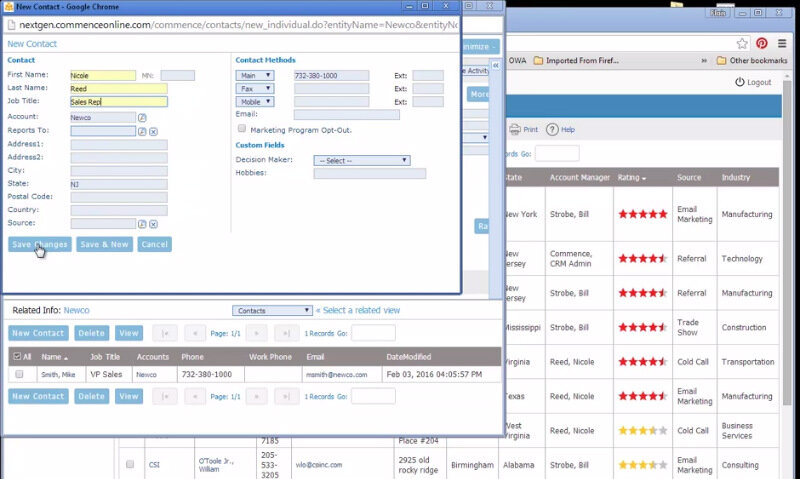Sort the list by the Rating column

pyautogui.click(x=631, y=178)
